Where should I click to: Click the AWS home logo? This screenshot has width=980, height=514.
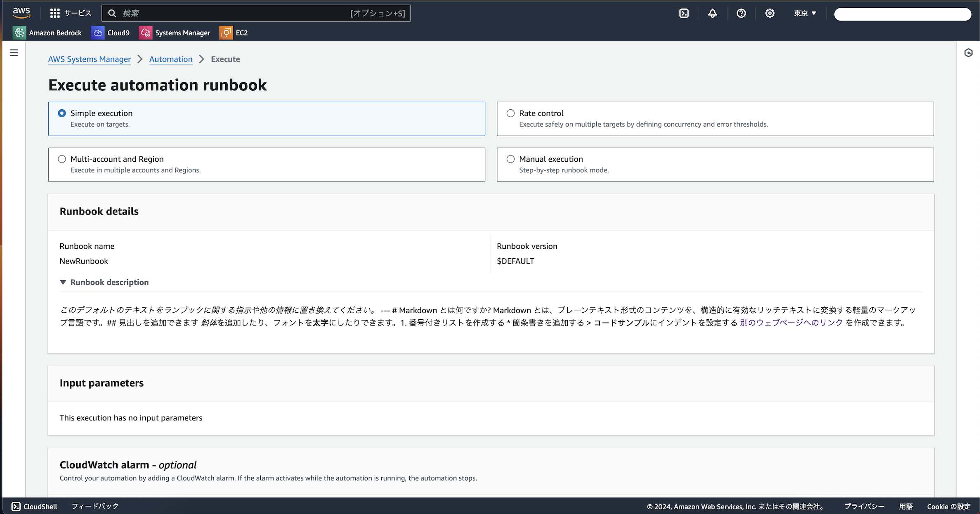[21, 13]
